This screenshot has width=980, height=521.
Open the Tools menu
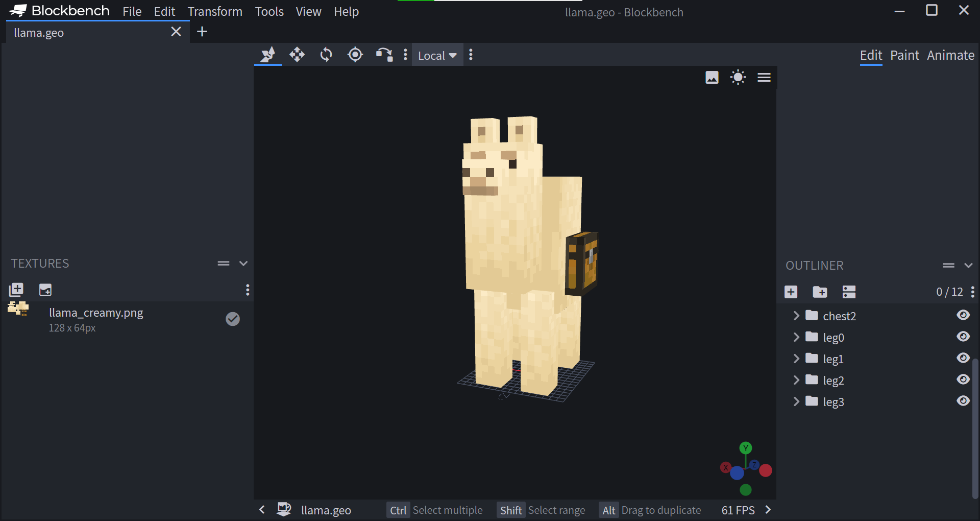(x=269, y=11)
